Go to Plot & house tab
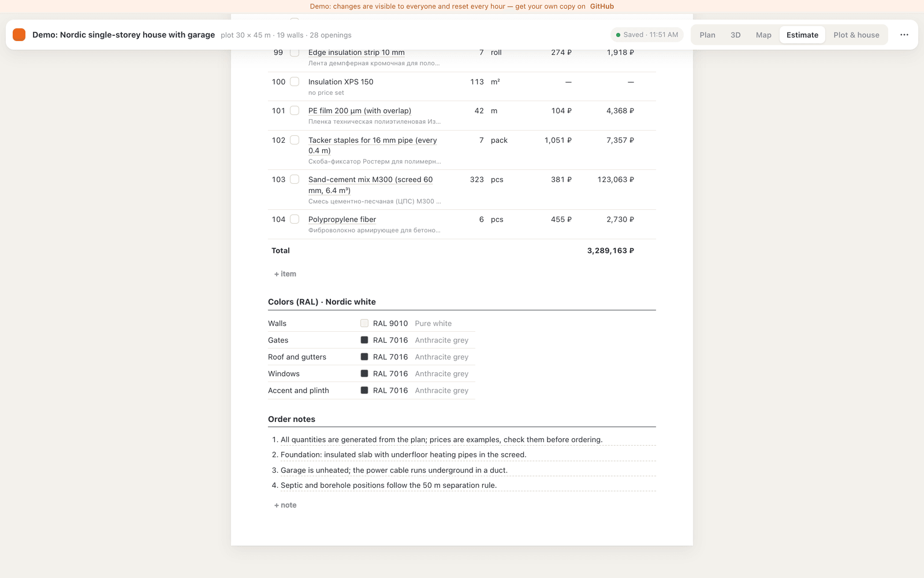This screenshot has height=578, width=924. coord(856,35)
